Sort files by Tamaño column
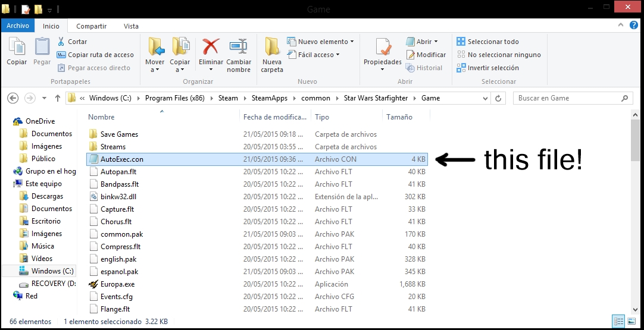Viewport: 644px width, 330px height. tap(399, 117)
